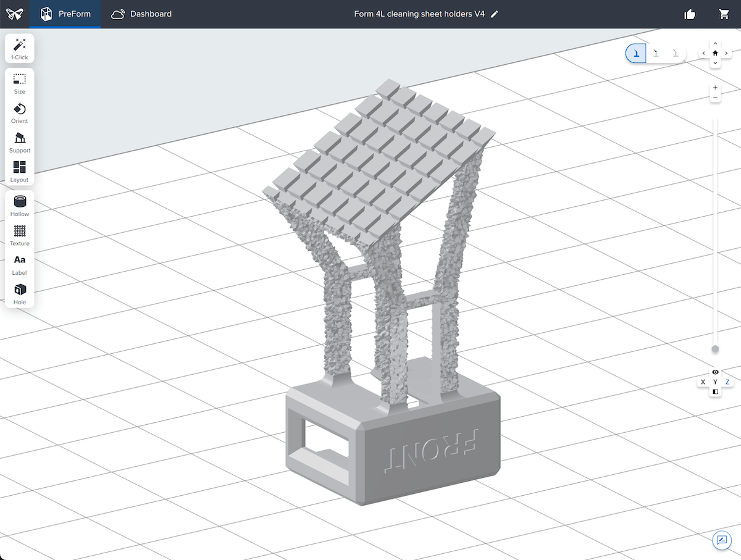
Task: Click the thumbs-up feedback icon
Action: click(690, 14)
